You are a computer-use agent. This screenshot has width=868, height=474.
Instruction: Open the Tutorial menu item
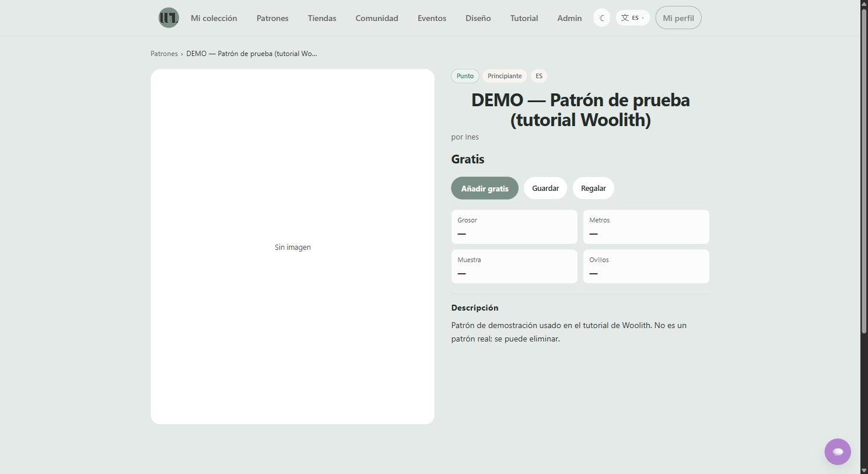coord(524,18)
